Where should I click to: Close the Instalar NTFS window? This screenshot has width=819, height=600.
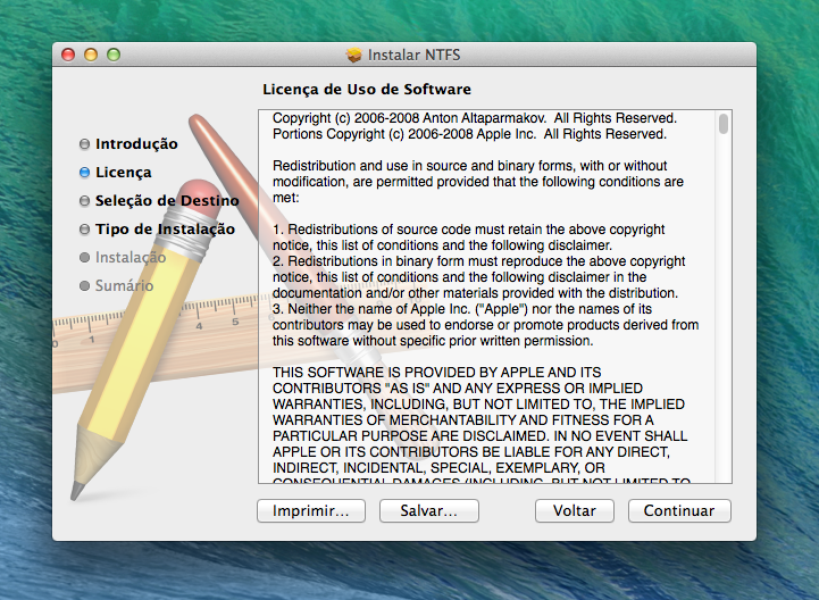[x=68, y=54]
